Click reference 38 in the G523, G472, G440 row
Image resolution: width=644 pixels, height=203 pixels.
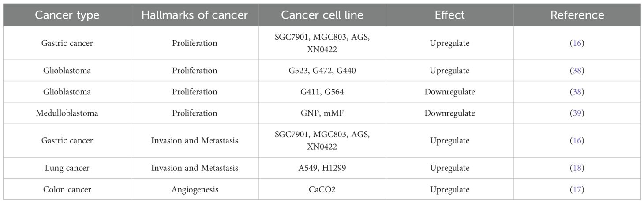tap(577, 71)
